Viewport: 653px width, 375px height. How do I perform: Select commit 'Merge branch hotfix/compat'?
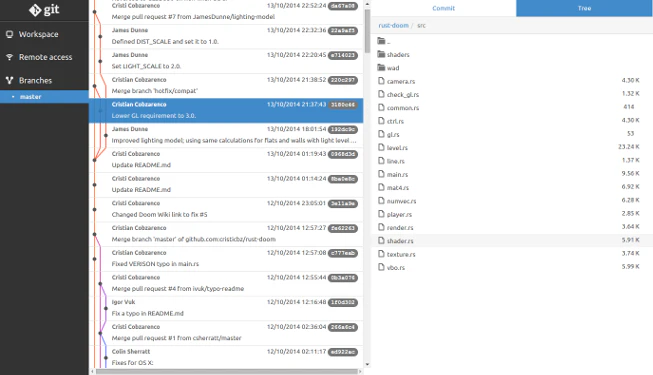[226, 85]
